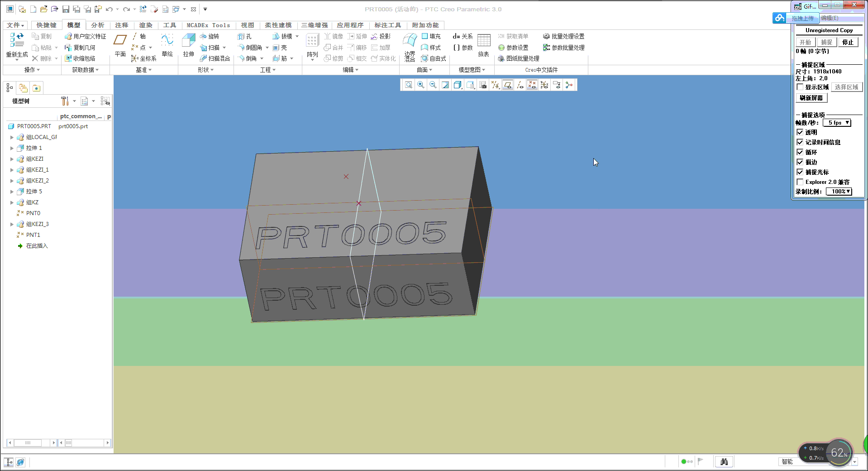Click the Save icon in quick access toolbar
868x471 pixels.
pos(66,9)
